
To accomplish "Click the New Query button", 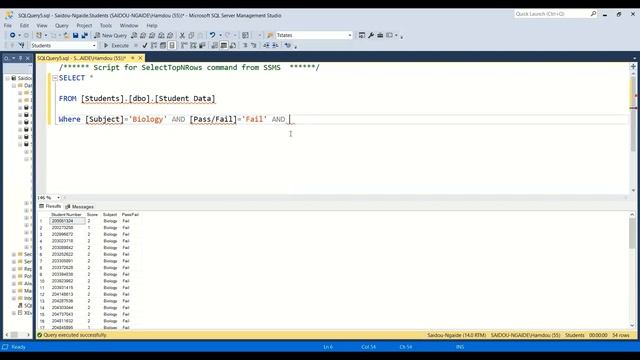I will tap(110, 36).
